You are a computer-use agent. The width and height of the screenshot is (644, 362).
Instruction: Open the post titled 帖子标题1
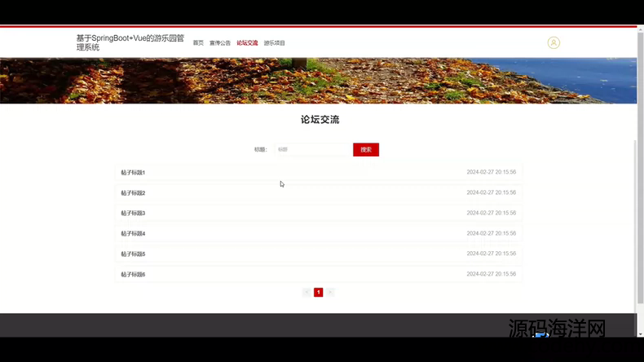(133, 172)
